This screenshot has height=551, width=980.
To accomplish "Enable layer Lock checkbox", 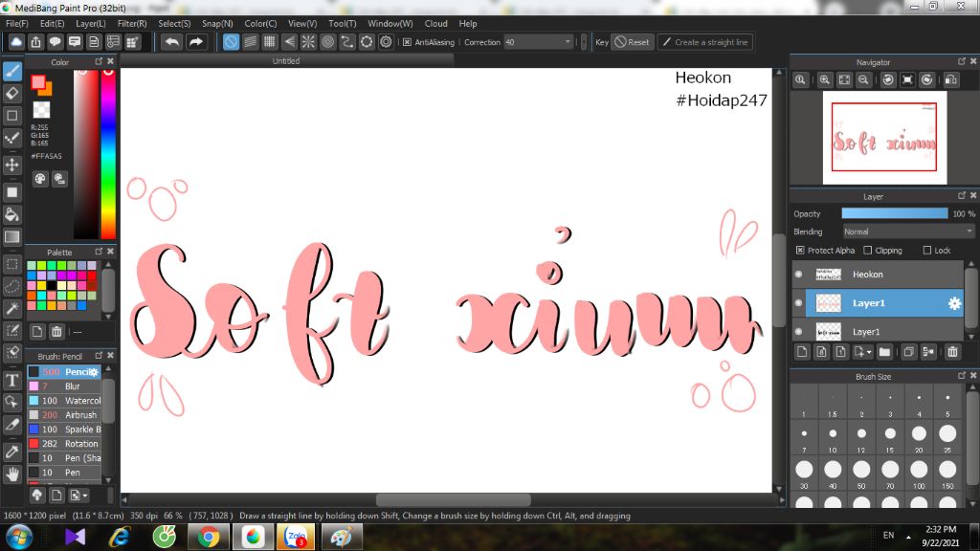I will [926, 250].
